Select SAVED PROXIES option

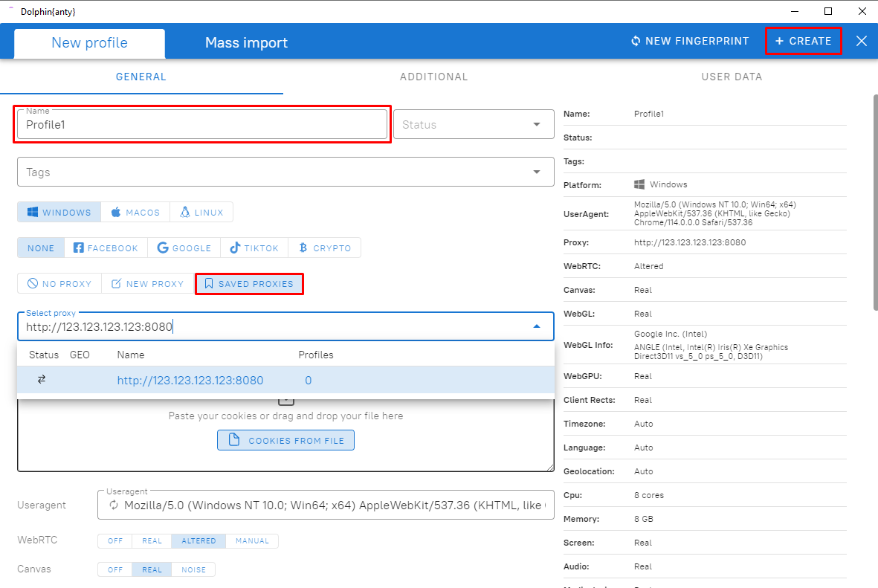point(249,283)
